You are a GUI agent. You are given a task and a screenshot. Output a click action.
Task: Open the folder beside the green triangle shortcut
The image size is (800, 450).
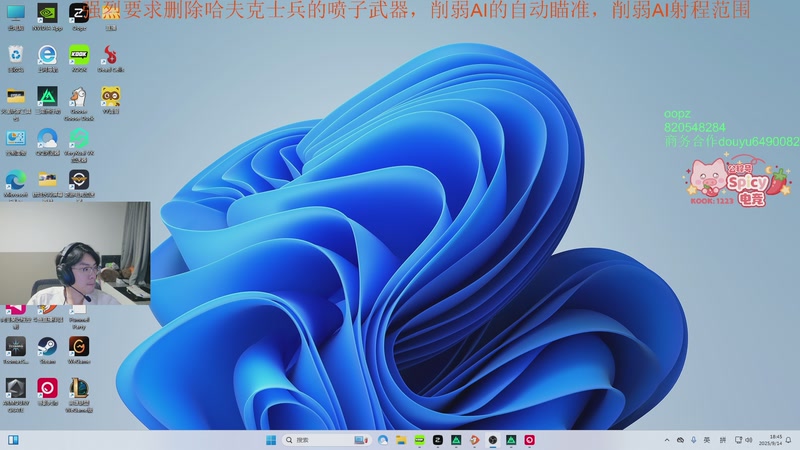16,103
